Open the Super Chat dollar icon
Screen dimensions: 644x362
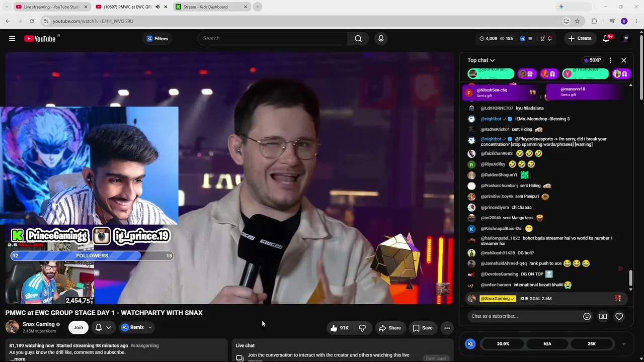[x=603, y=316]
